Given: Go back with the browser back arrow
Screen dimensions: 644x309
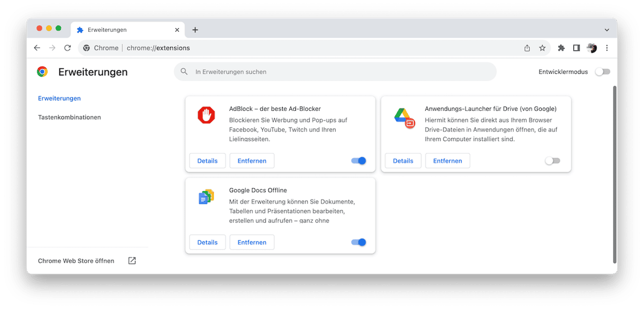Looking at the screenshot, I should pos(37,48).
